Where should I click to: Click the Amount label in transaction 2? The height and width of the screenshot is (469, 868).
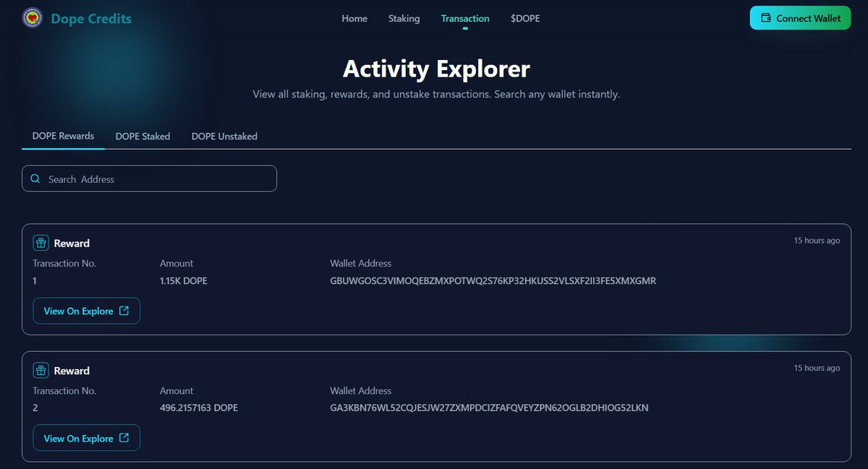[x=176, y=390]
